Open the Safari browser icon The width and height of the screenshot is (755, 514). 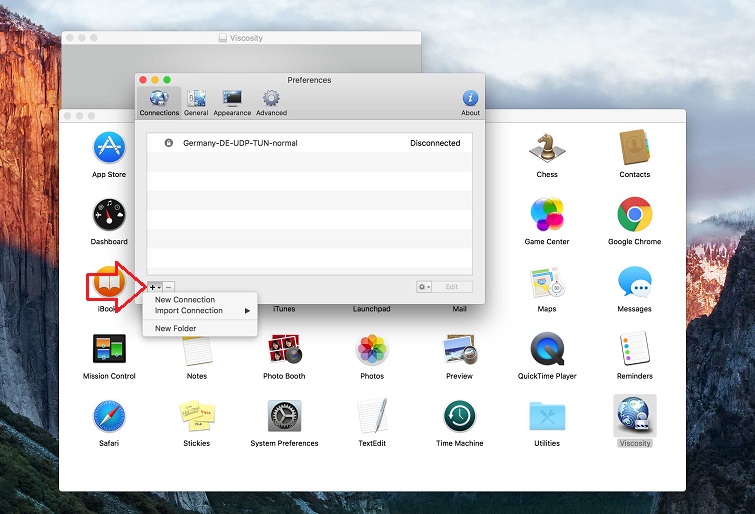coord(109,416)
